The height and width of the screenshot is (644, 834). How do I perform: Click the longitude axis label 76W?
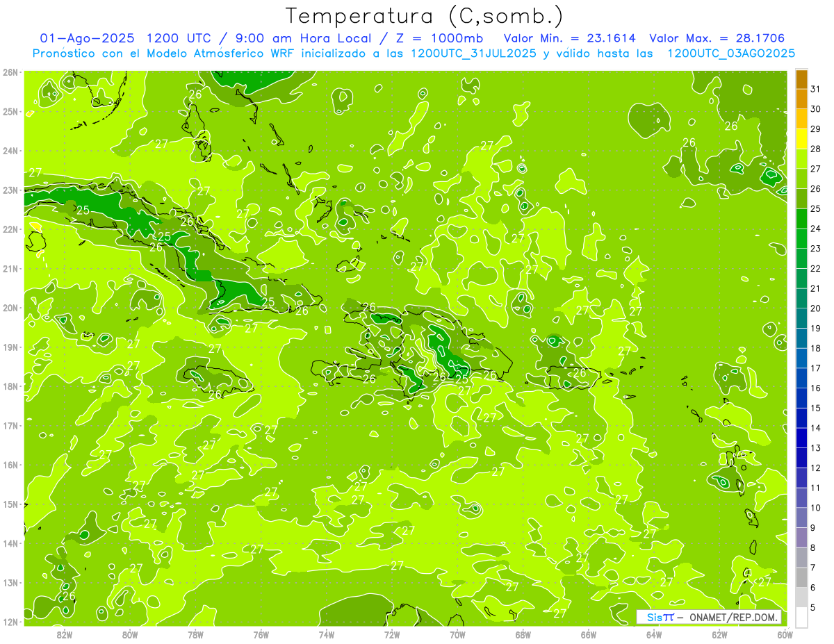(x=261, y=634)
